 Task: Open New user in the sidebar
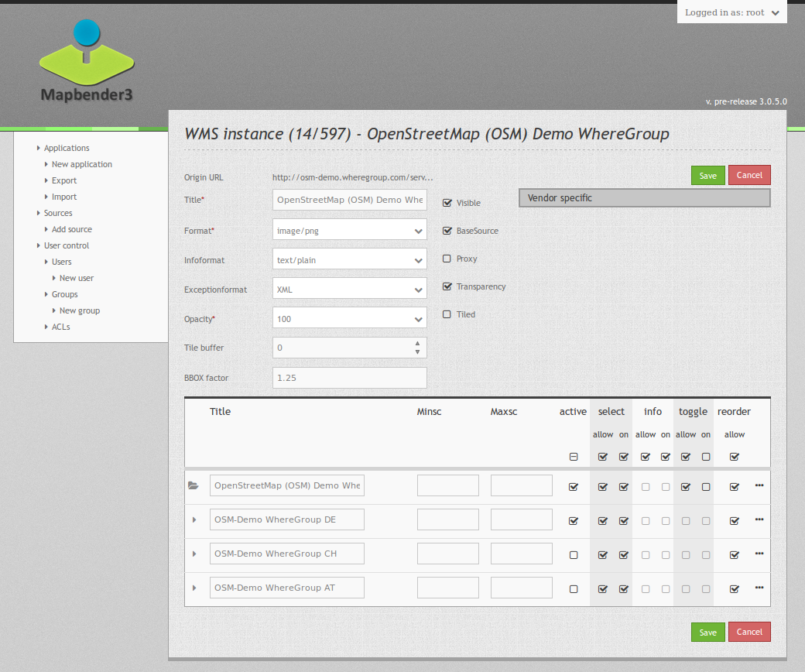(77, 278)
